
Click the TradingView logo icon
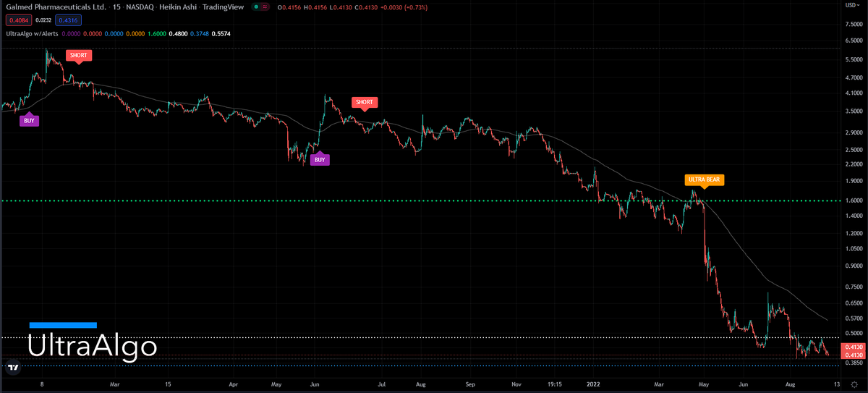coord(12,368)
